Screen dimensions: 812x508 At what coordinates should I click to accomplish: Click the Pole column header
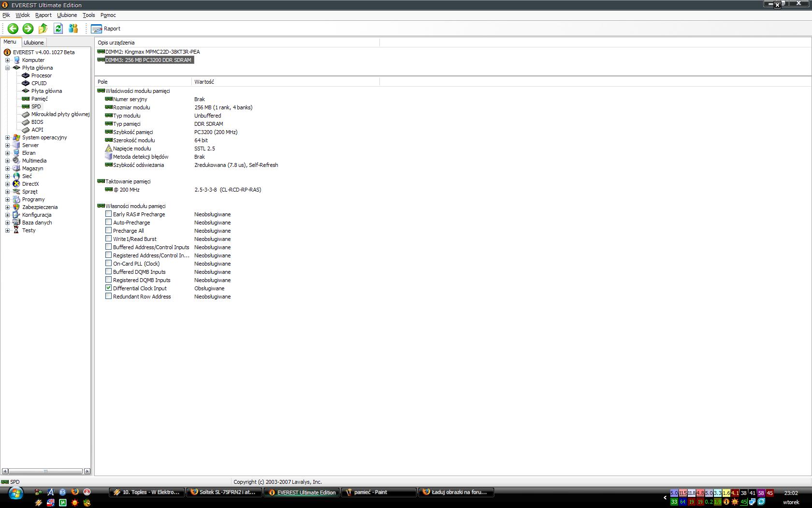click(x=143, y=82)
